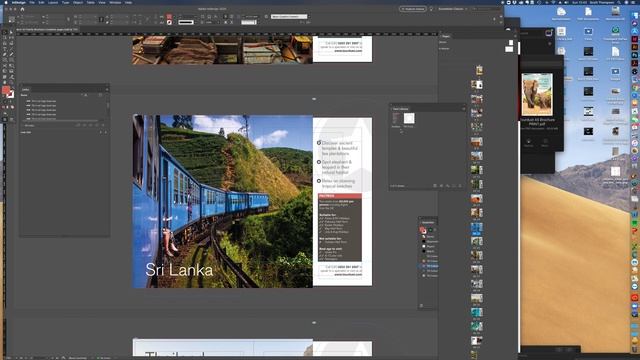Select the highlighted swatch row in Swatches panel
Viewport: 640px width, 360px height.
[x=428, y=266]
